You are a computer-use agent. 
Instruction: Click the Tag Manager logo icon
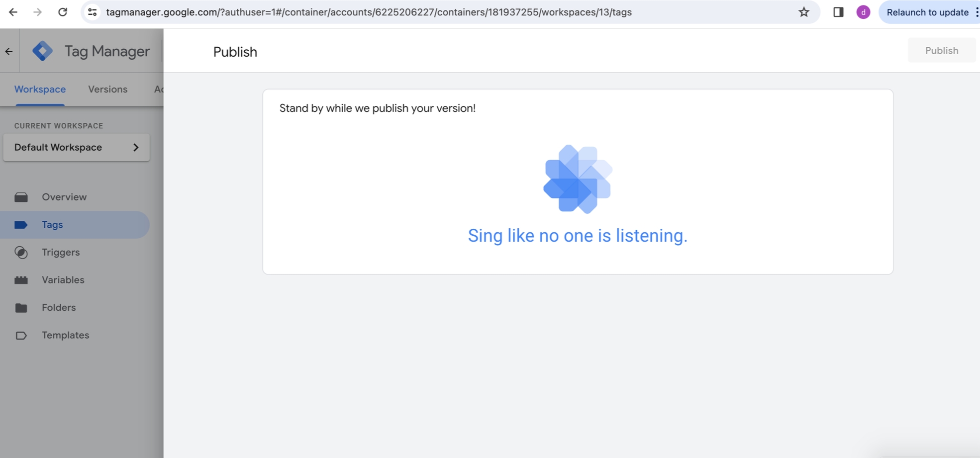(x=42, y=51)
